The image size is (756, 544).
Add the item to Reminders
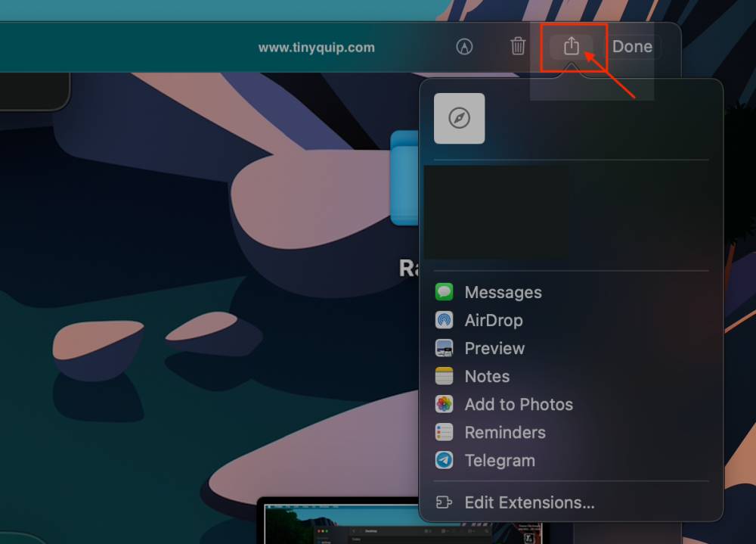(504, 432)
